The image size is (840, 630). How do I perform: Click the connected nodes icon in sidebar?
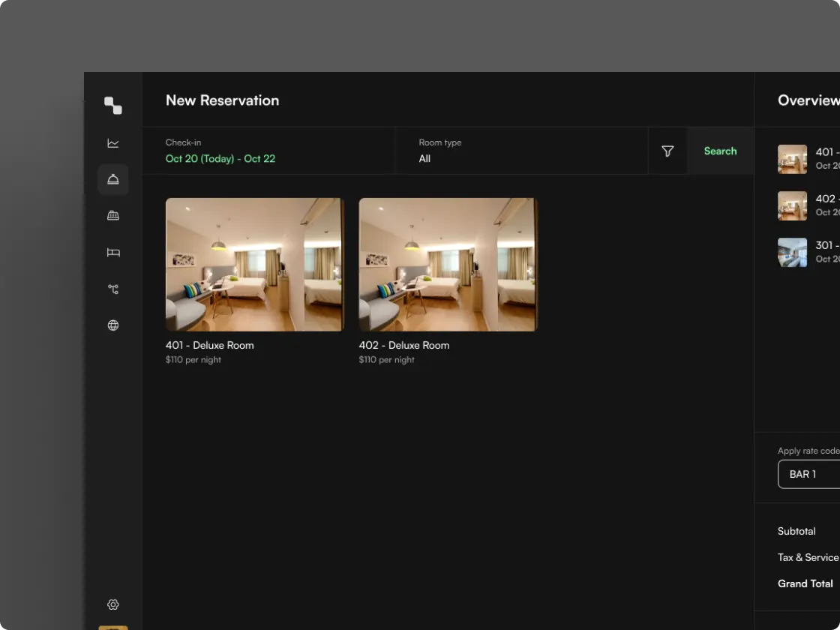point(113,289)
